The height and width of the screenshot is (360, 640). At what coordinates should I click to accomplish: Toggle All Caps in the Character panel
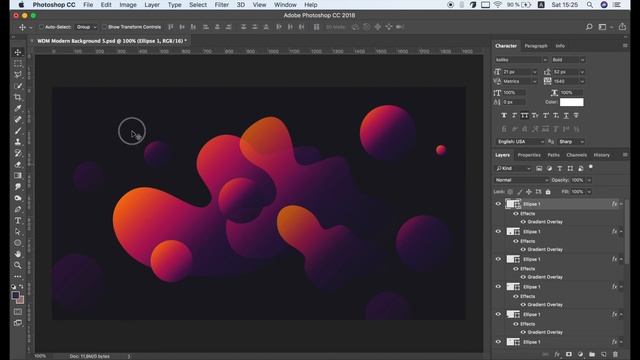[524, 116]
